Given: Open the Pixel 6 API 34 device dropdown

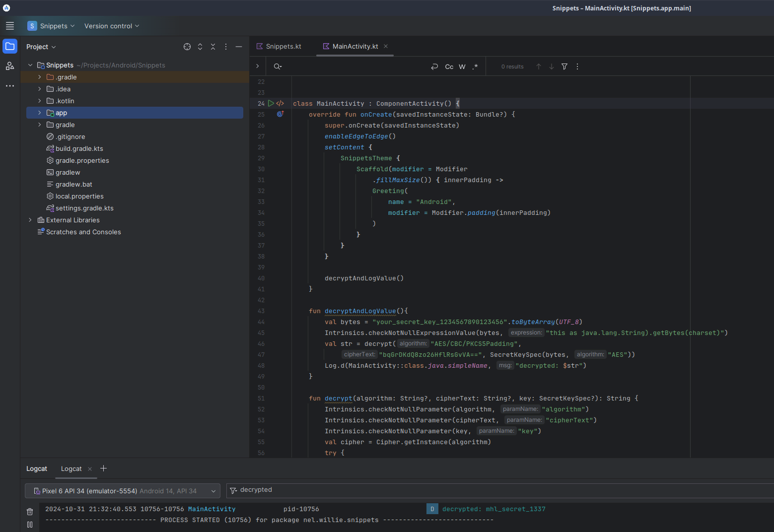Looking at the screenshot, I should click(x=122, y=491).
